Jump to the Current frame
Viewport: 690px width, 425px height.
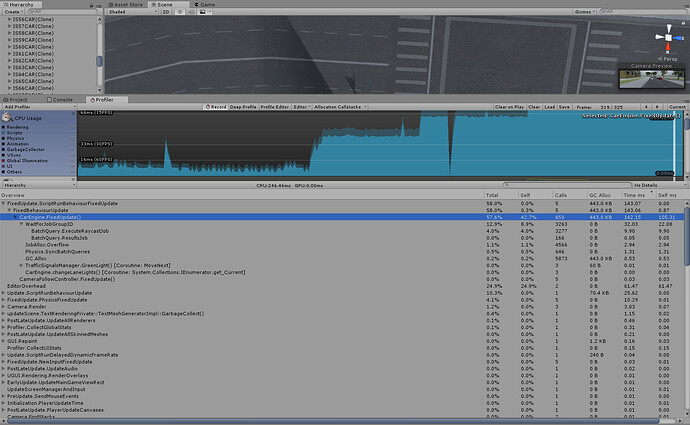click(x=677, y=107)
